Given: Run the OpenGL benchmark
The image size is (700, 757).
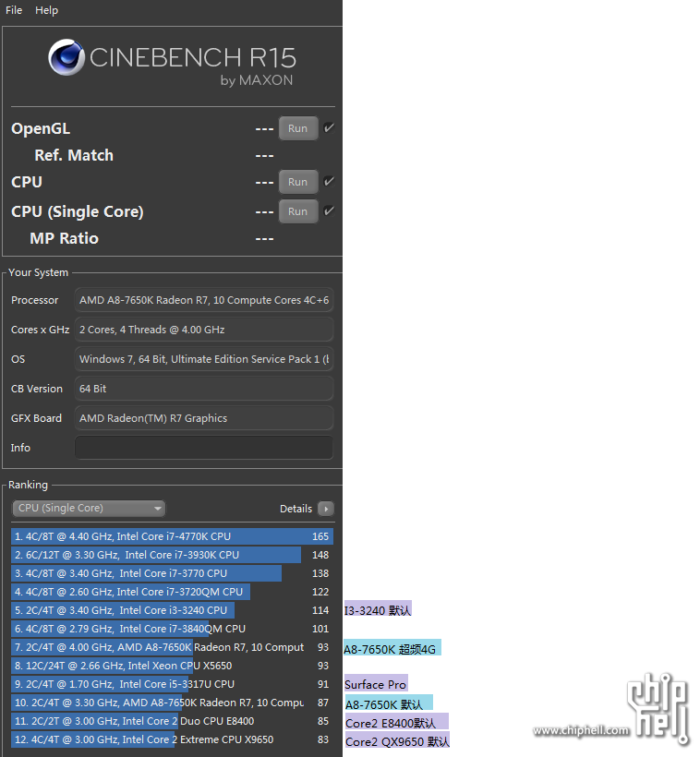Looking at the screenshot, I should [x=298, y=128].
